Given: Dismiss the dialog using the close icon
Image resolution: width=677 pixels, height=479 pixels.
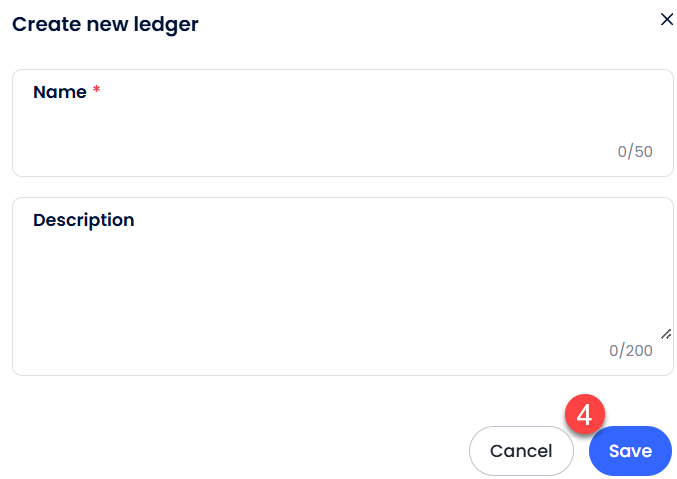Looking at the screenshot, I should 667,19.
